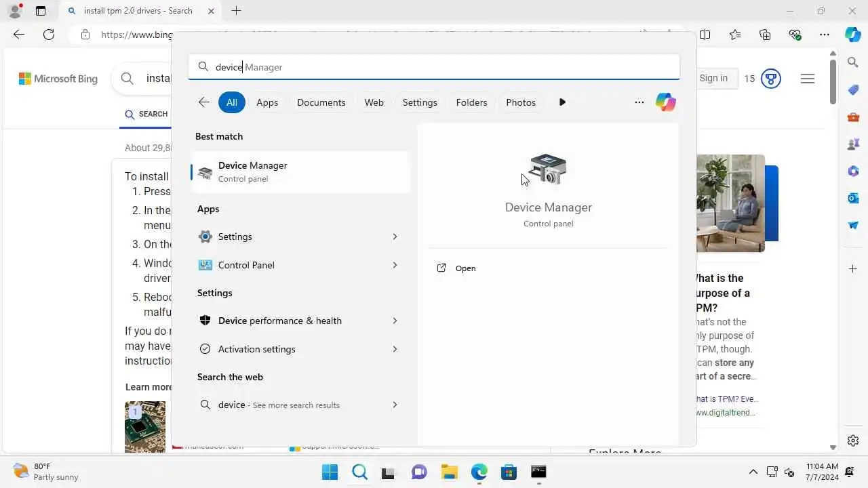Click the Microsoft Bing logo
868x488 pixels.
click(58, 79)
